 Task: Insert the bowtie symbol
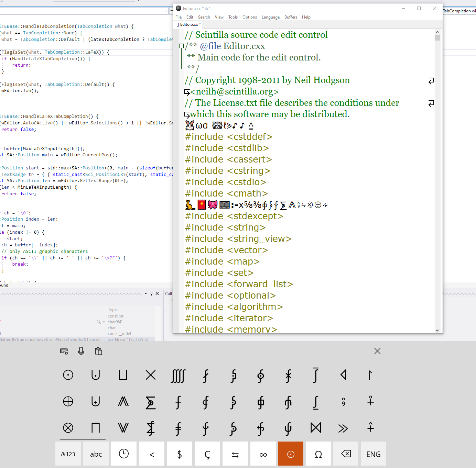tap(316, 428)
